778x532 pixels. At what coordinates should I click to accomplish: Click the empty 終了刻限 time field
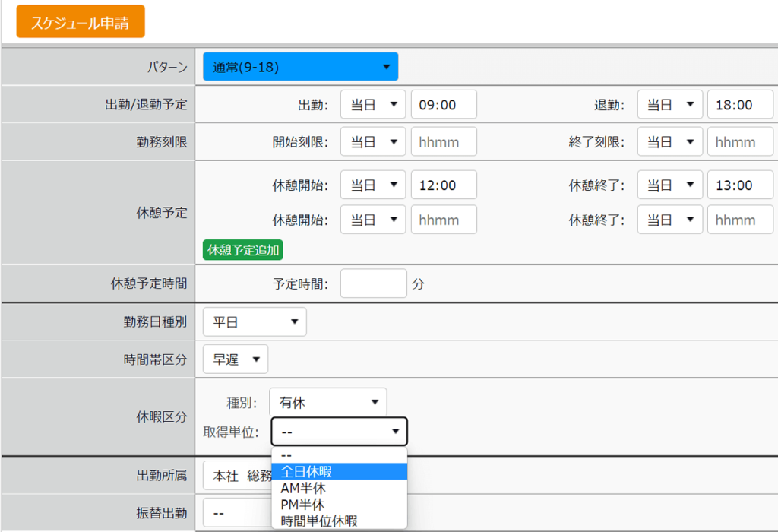tap(740, 142)
